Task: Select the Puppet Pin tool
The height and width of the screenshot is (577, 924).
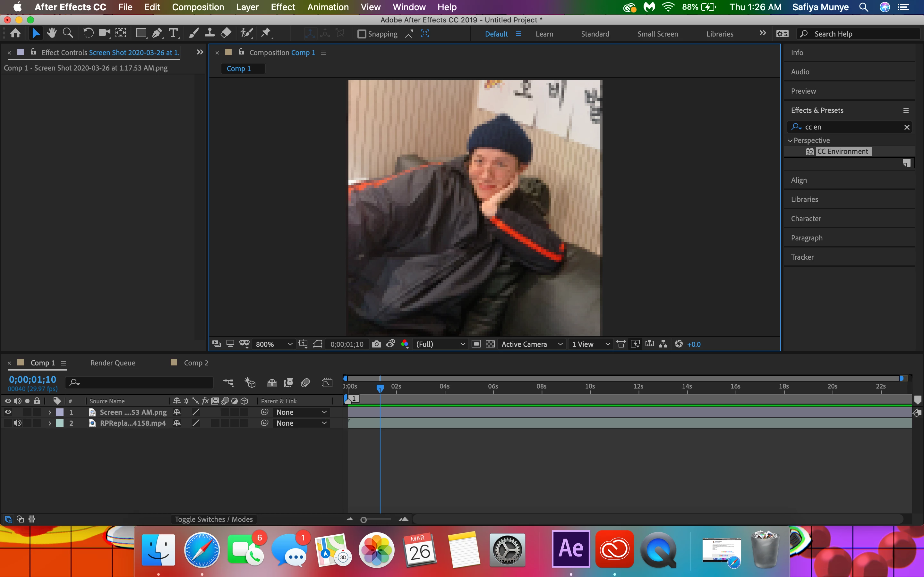Action: click(x=266, y=34)
